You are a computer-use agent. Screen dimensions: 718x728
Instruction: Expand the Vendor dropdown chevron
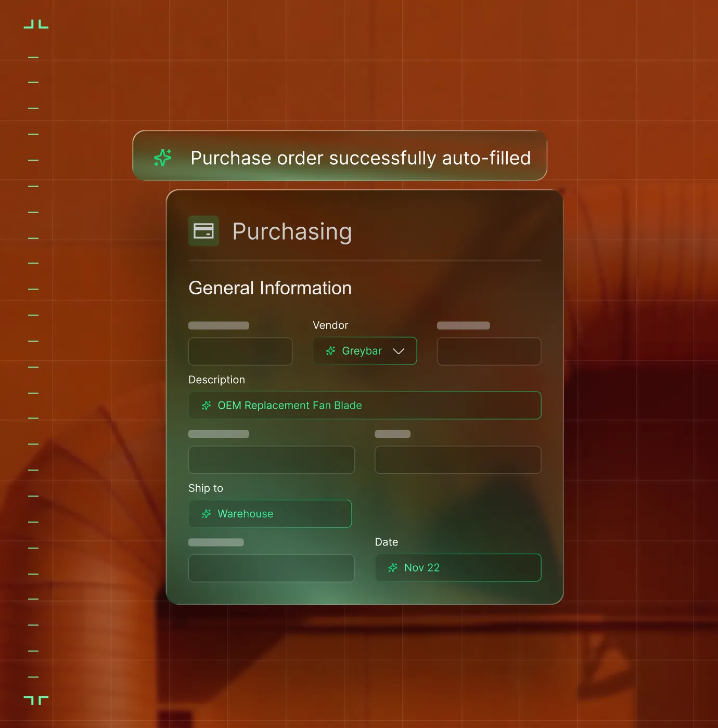[399, 351]
